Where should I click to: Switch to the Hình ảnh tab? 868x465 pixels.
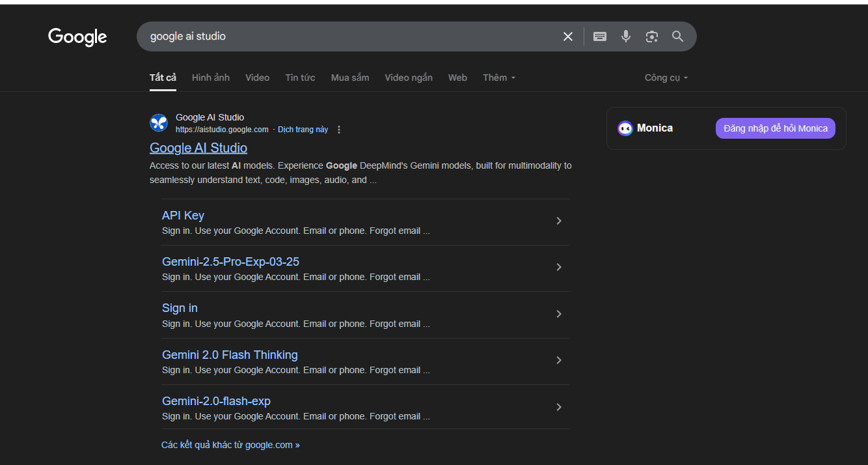click(211, 77)
